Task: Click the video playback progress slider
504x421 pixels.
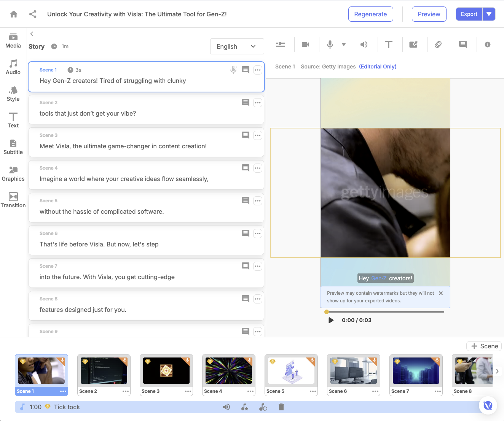Action: pyautogui.click(x=384, y=312)
